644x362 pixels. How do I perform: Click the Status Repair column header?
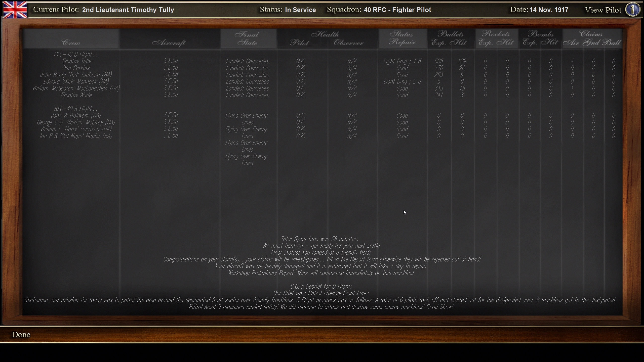pos(402,38)
